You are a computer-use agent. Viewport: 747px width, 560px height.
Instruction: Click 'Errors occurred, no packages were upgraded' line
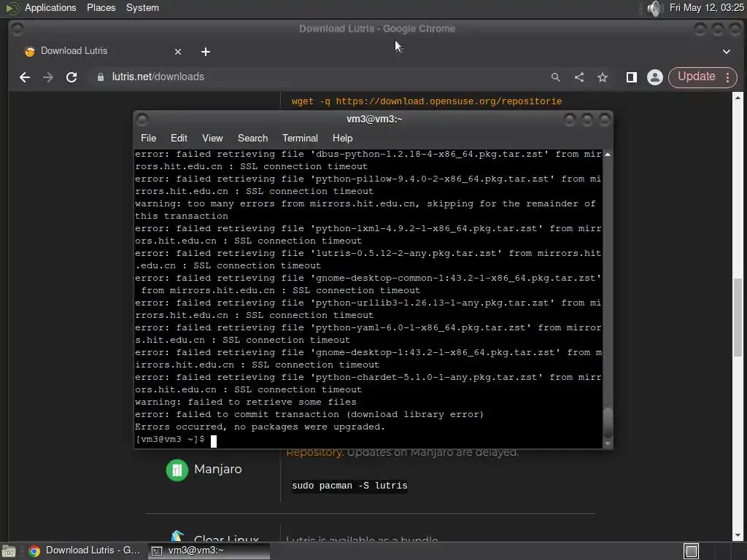point(260,427)
